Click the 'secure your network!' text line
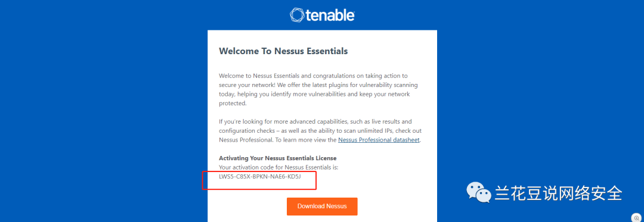The height and width of the screenshot is (222, 644). [318, 85]
